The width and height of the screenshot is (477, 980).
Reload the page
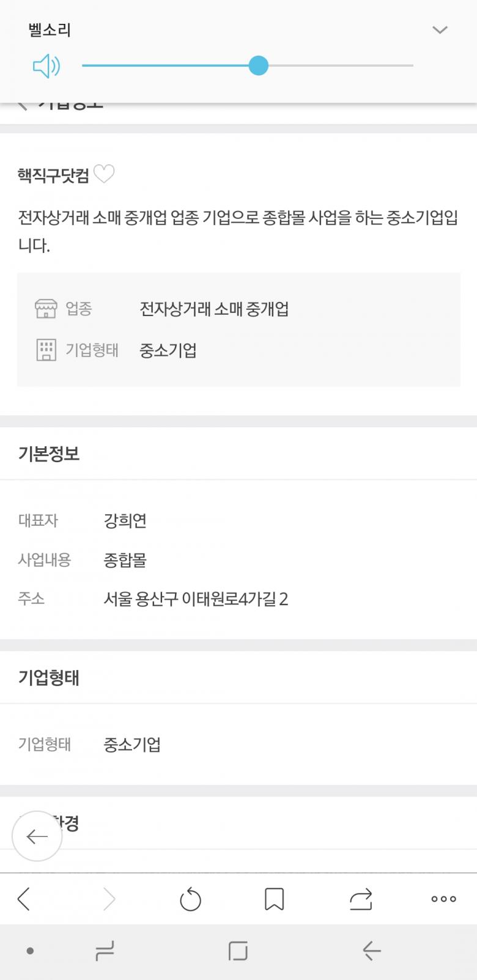coord(190,899)
